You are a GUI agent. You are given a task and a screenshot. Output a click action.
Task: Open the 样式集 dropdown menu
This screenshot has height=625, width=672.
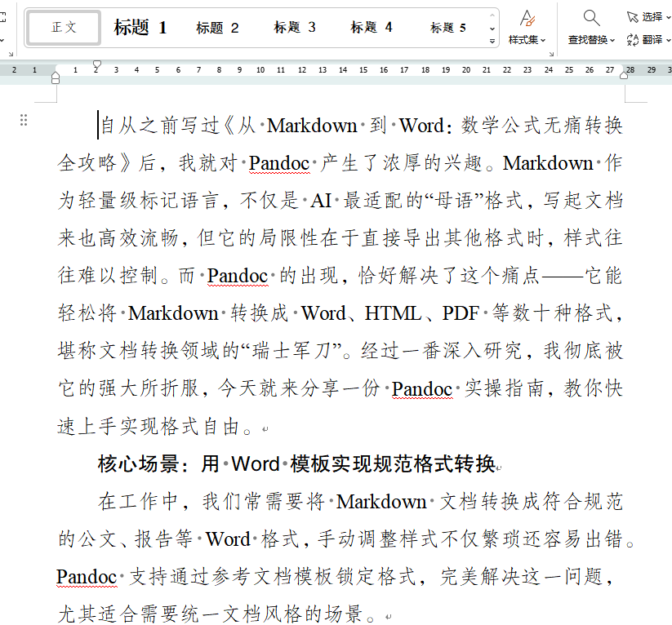(527, 40)
